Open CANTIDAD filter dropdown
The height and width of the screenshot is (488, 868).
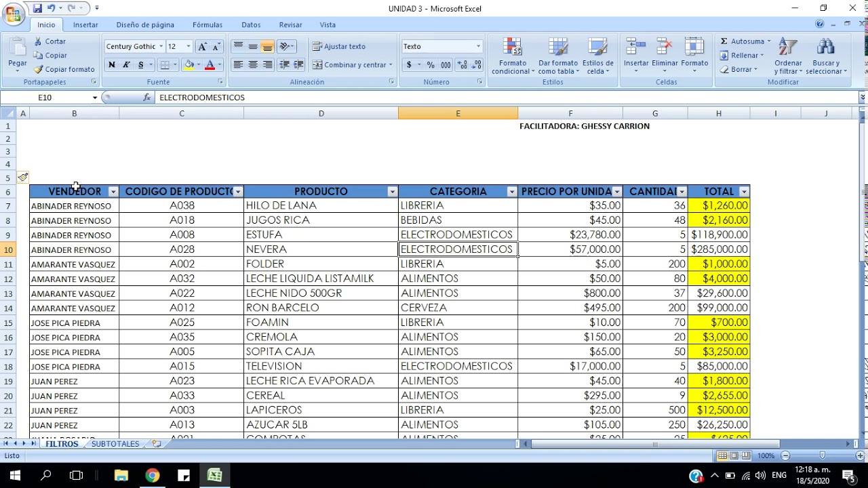(x=682, y=192)
